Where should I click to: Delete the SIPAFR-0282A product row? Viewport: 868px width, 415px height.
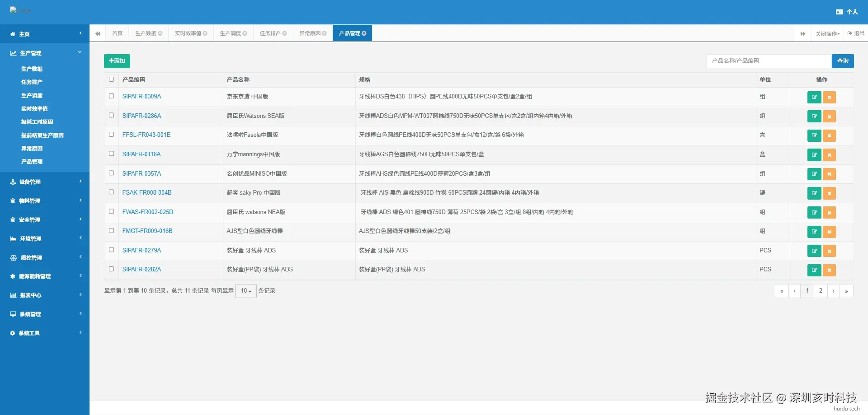click(x=829, y=270)
